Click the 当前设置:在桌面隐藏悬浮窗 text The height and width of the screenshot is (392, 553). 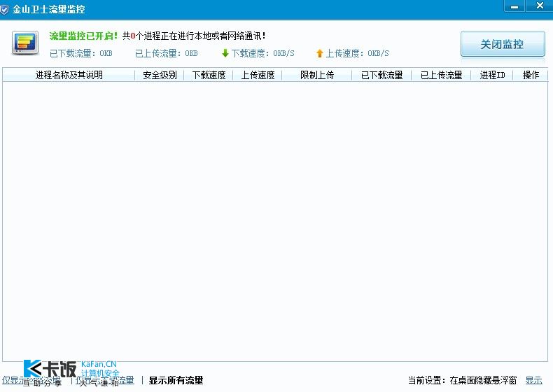tap(463, 380)
